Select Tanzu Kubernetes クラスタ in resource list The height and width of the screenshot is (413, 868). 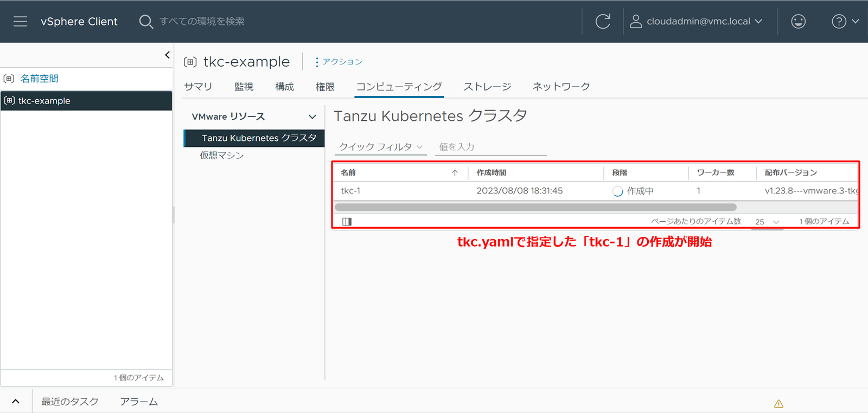254,138
